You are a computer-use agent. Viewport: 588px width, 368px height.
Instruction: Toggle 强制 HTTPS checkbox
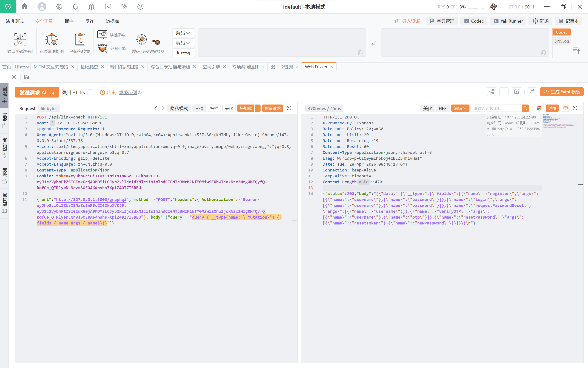click(x=90, y=93)
